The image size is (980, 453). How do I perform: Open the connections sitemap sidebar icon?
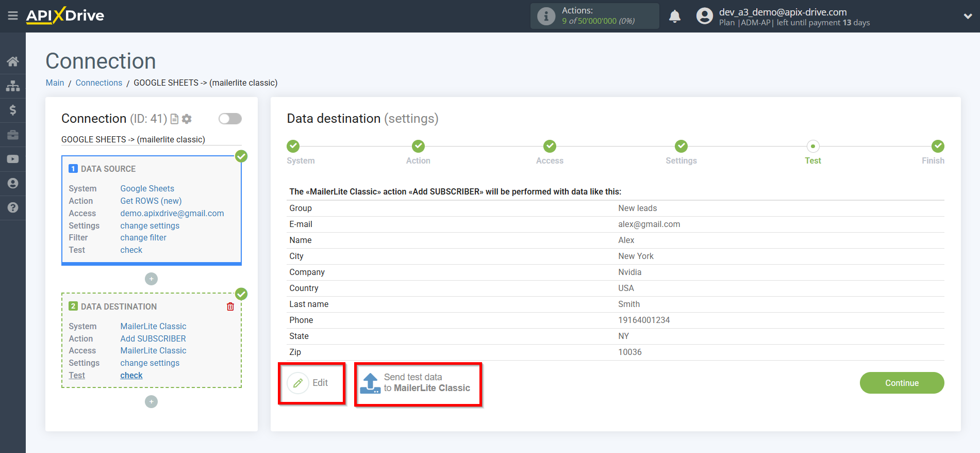click(x=13, y=86)
